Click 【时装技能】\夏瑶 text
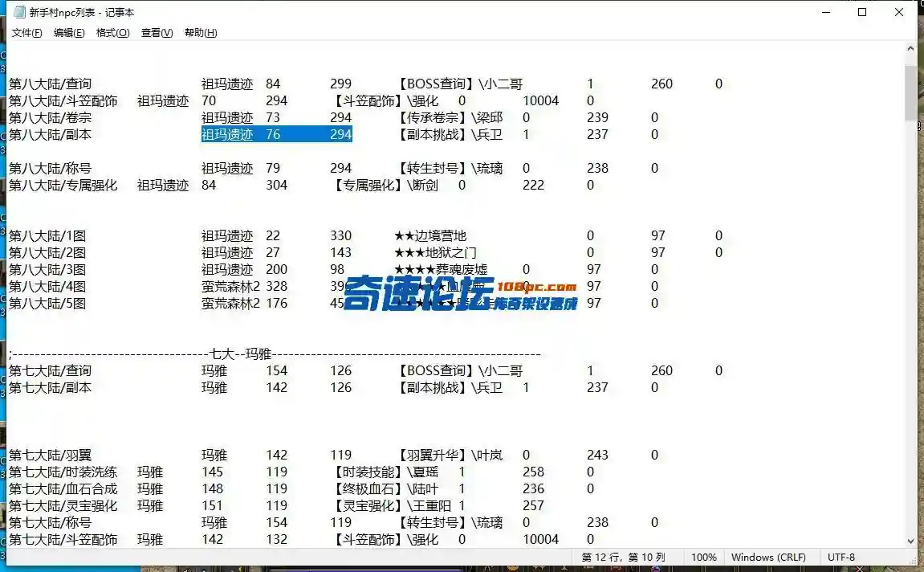The width and height of the screenshot is (924, 572). 385,472
